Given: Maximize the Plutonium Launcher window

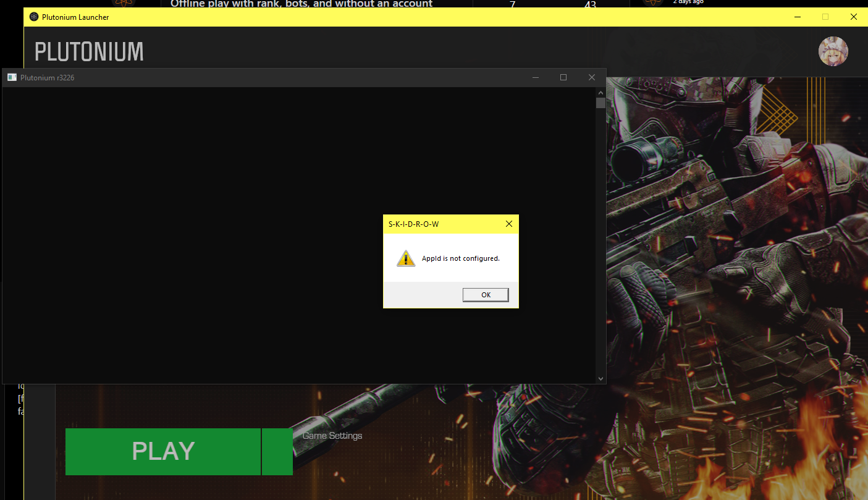Looking at the screenshot, I should point(825,17).
